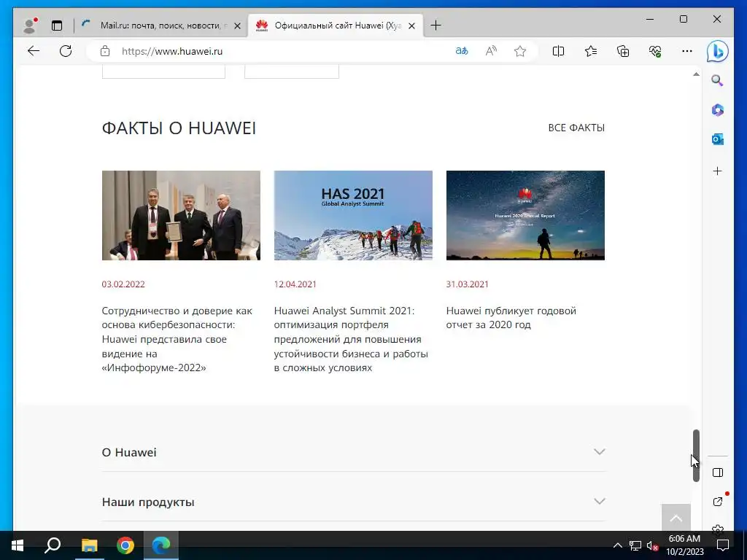The height and width of the screenshot is (560, 747).
Task: Open muted volume tray icon
Action: coord(652,545)
